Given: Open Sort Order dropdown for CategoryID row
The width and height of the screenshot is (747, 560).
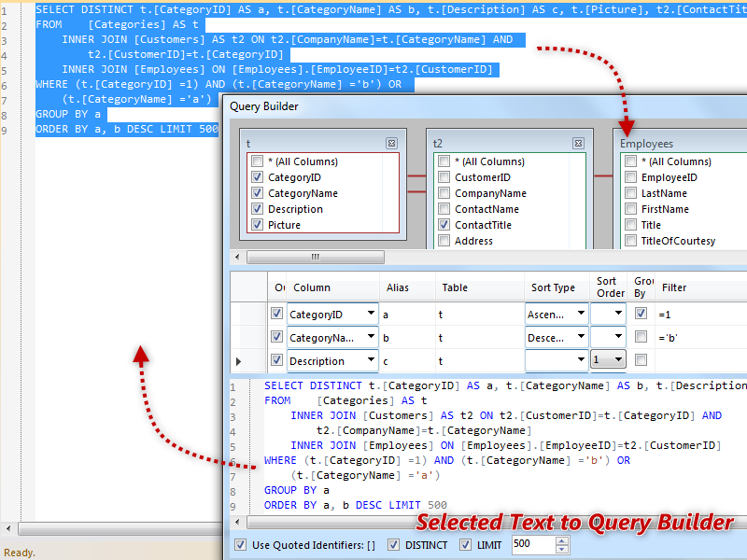Looking at the screenshot, I should coord(618,314).
